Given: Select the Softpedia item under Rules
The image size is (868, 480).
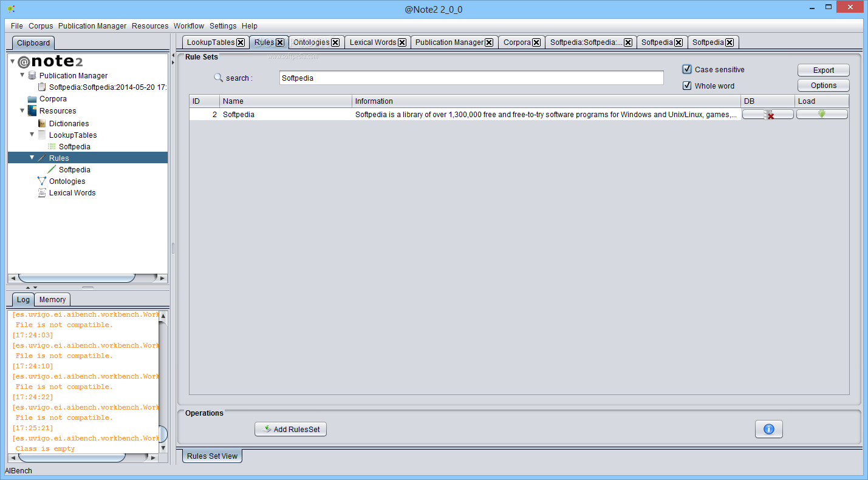Looking at the screenshot, I should [75, 169].
